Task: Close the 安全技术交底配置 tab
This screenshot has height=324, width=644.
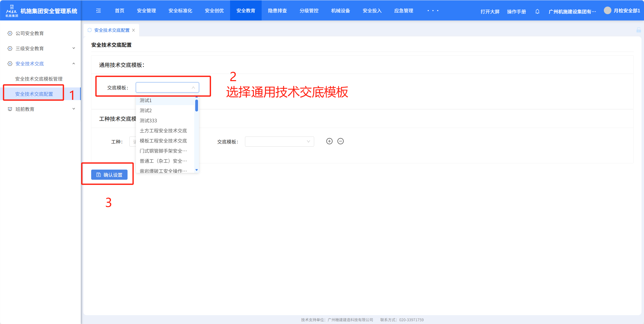Action: pyautogui.click(x=134, y=30)
